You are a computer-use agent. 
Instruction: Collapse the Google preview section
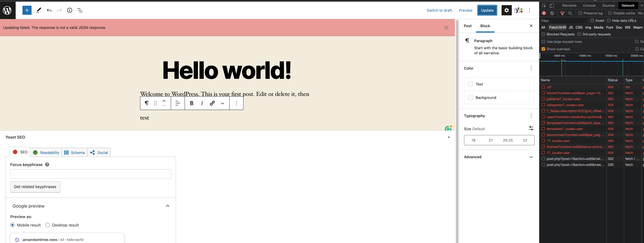168,206
